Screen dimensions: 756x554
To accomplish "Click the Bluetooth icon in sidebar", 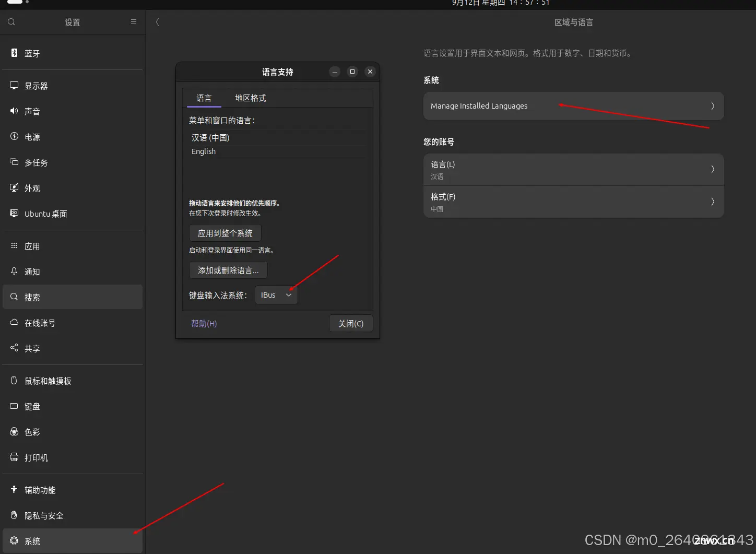I will pyautogui.click(x=14, y=53).
